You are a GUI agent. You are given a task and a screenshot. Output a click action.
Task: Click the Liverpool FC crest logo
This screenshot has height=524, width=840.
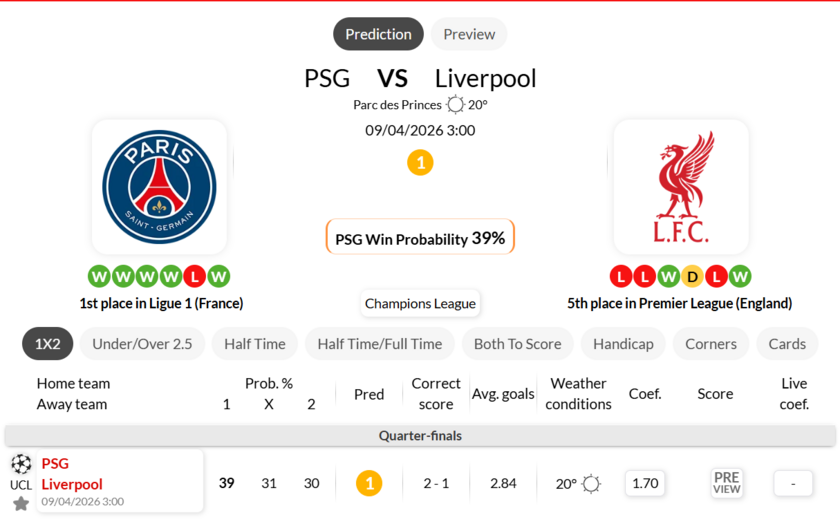(681, 187)
